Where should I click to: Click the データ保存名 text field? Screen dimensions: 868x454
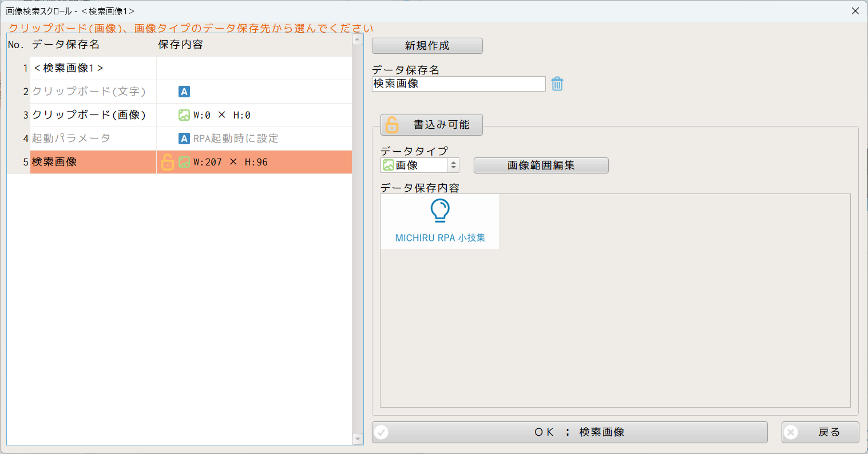tap(458, 84)
